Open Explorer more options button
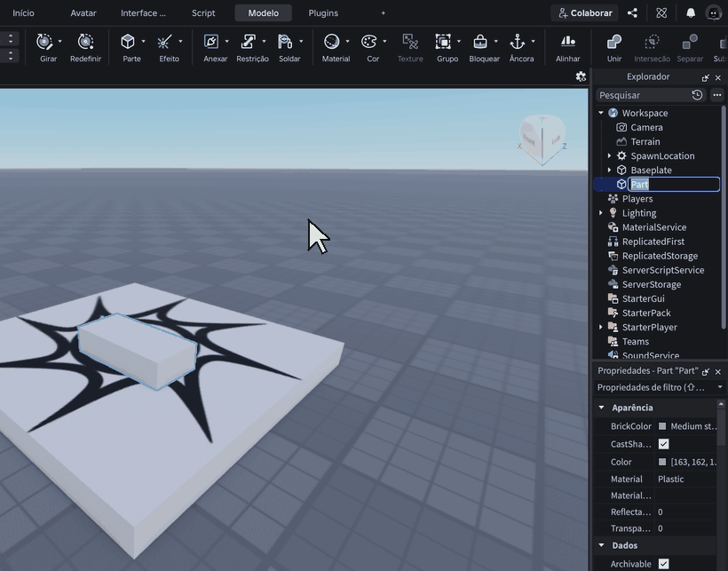The image size is (728, 571). click(x=717, y=95)
